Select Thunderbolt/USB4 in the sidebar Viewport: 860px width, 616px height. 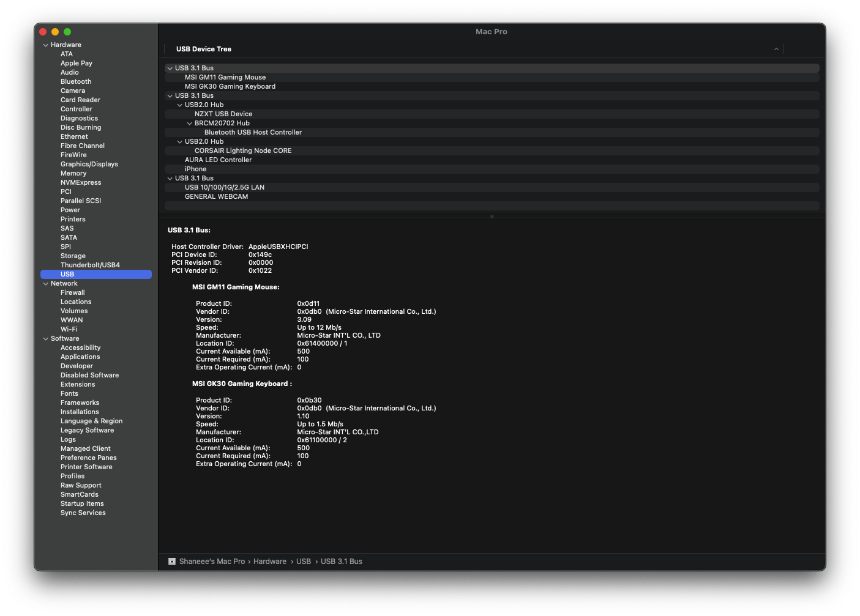tap(90, 265)
